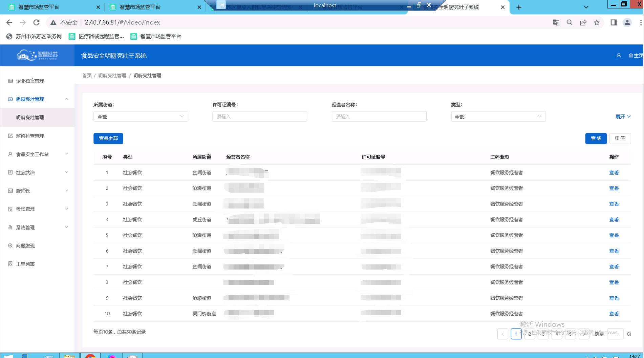Click the 许可证编号 input field

coord(259,117)
